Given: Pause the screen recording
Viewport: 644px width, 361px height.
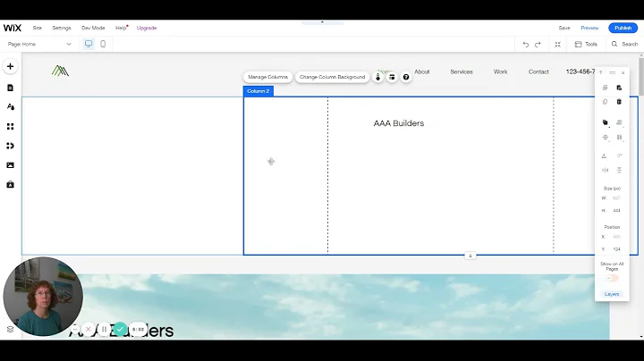Looking at the screenshot, I should (104, 329).
